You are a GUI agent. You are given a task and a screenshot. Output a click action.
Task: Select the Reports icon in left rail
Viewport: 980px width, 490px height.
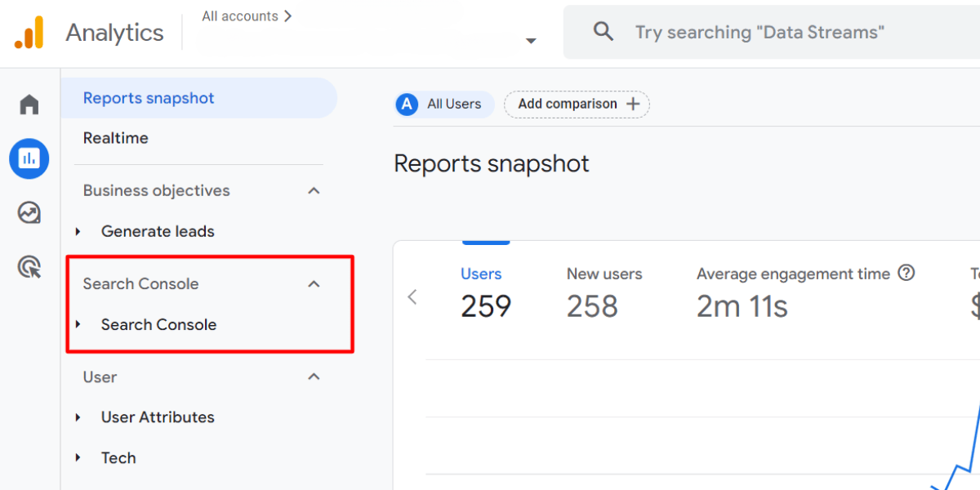pos(29,158)
